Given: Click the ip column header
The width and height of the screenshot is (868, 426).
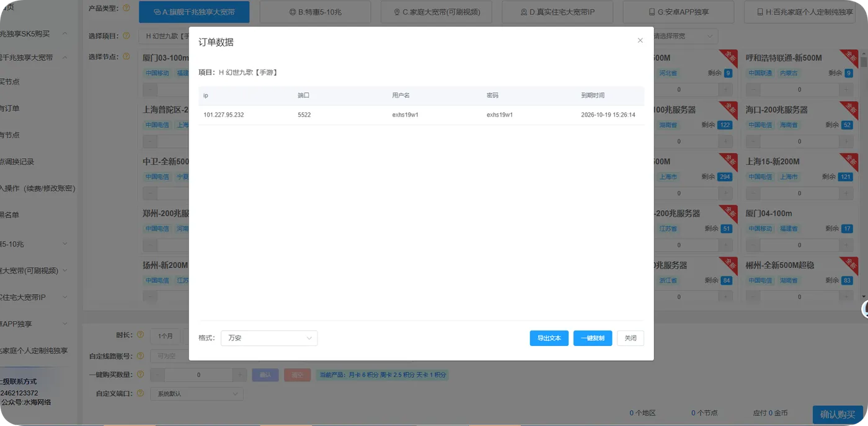Looking at the screenshot, I should (x=205, y=95).
